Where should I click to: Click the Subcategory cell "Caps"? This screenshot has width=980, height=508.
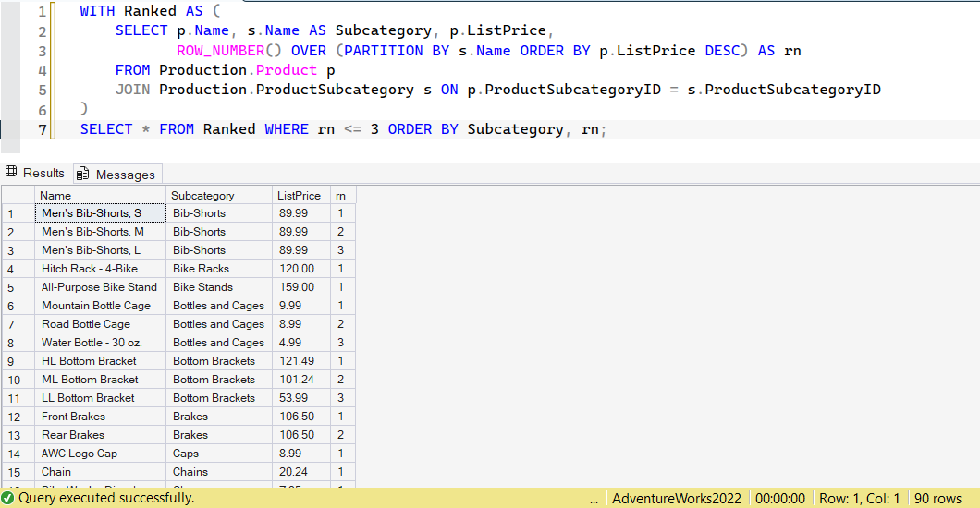pos(219,454)
